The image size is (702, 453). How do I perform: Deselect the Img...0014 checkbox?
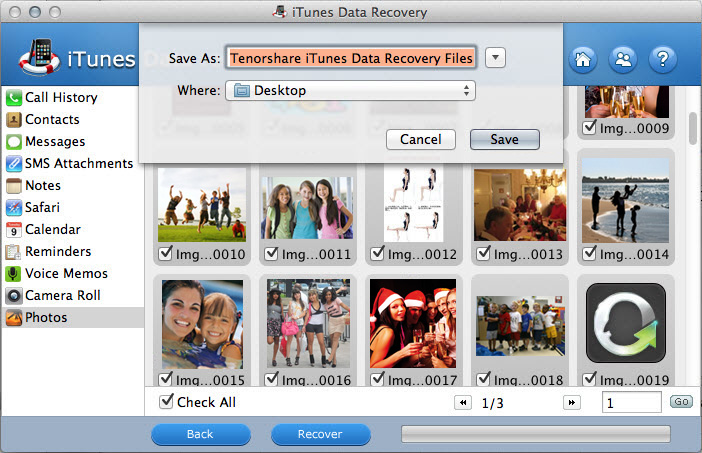click(x=590, y=253)
